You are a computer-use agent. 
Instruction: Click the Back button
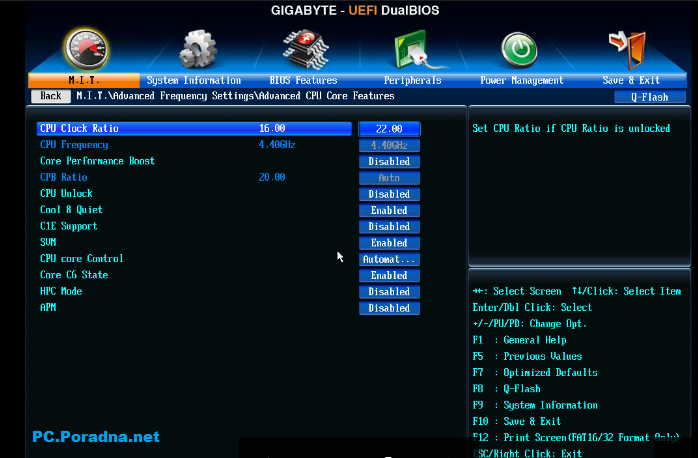tap(51, 96)
